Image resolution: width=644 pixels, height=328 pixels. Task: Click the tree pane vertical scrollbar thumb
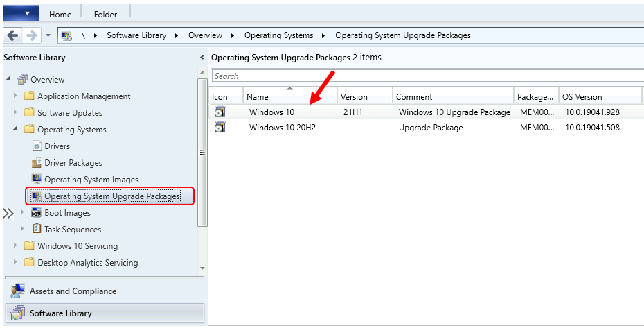[x=202, y=153]
